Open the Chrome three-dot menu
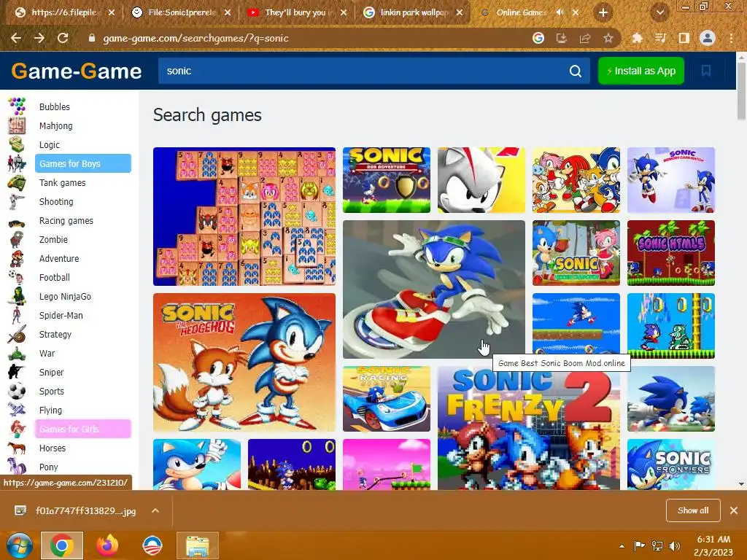The width and height of the screenshot is (747, 560). (731, 38)
